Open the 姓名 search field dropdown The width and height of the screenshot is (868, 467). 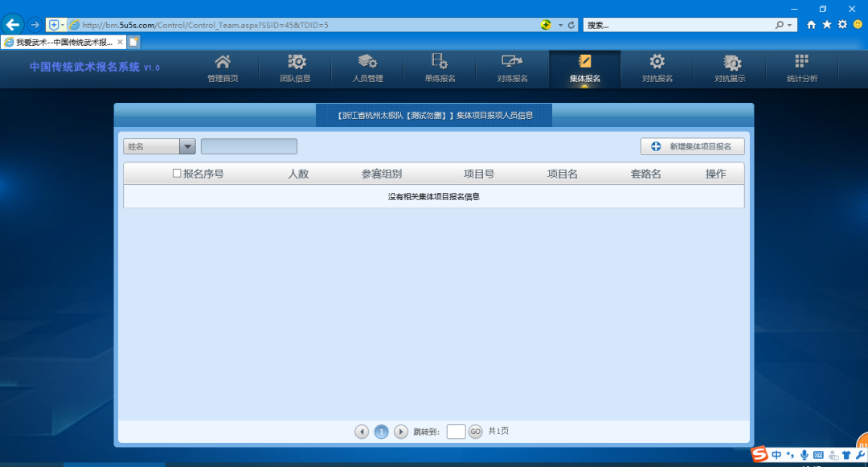point(186,146)
